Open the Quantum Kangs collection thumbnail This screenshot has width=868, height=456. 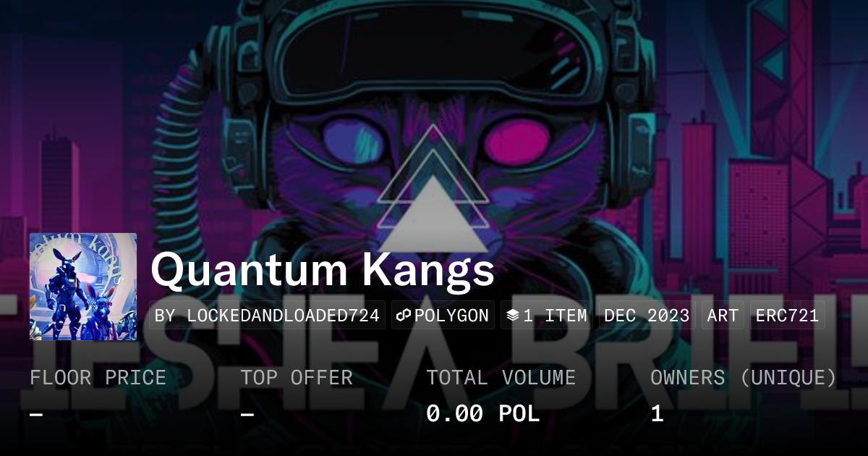[83, 286]
